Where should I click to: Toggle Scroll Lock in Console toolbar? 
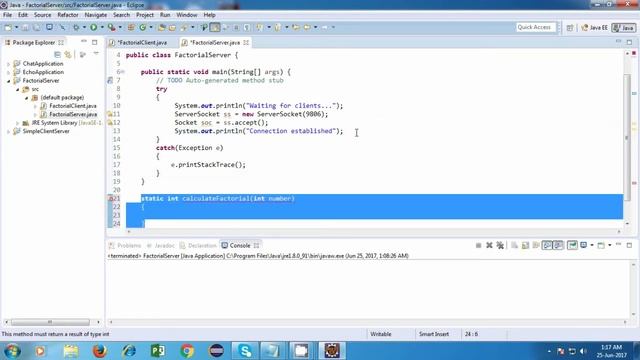[525, 245]
